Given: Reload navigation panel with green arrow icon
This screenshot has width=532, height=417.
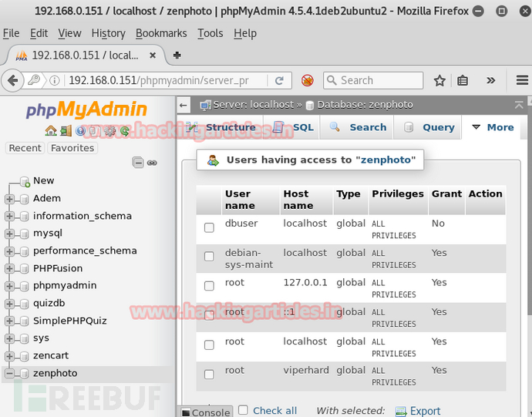Looking at the screenshot, I should (124, 130).
